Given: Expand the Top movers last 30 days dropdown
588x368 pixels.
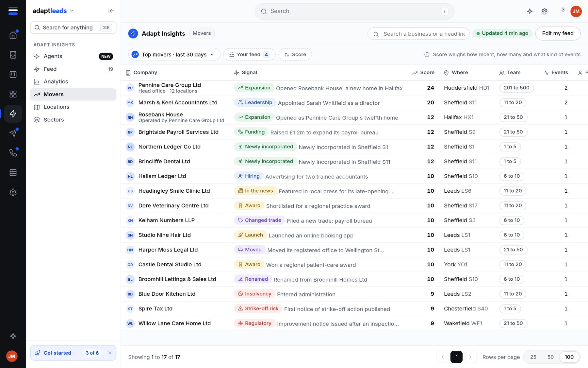Looking at the screenshot, I should (174, 54).
